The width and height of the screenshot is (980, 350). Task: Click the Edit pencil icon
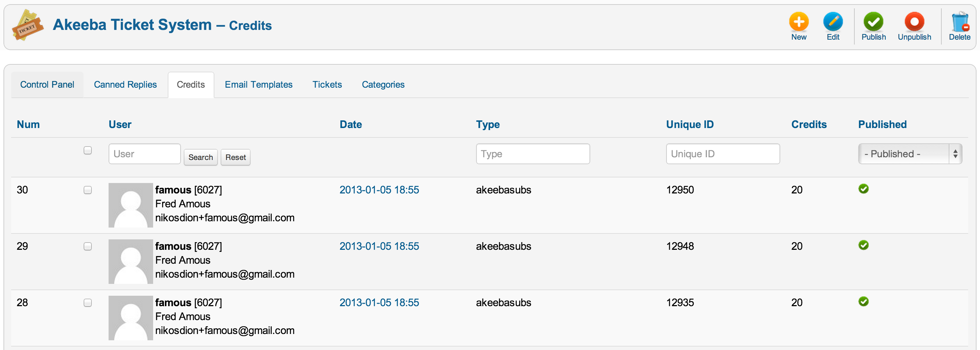(x=833, y=22)
